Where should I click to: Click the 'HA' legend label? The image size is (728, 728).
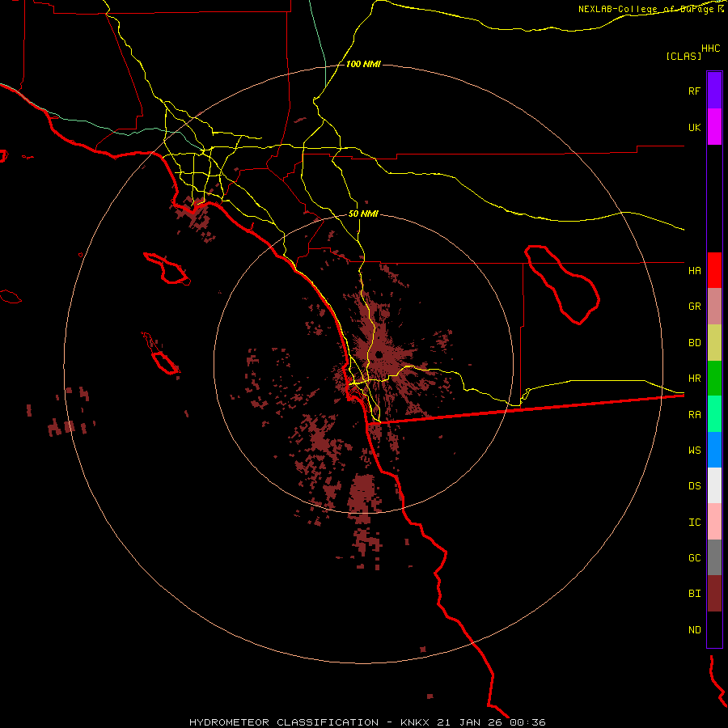coord(695,270)
